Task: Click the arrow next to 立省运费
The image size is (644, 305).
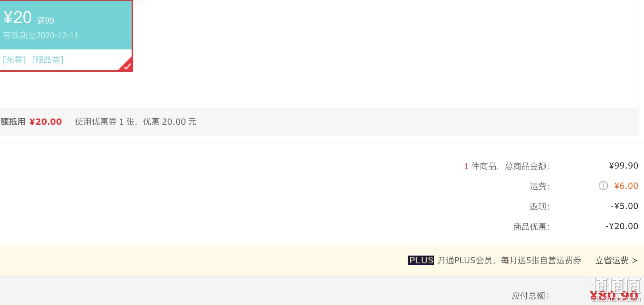Action: (635, 260)
